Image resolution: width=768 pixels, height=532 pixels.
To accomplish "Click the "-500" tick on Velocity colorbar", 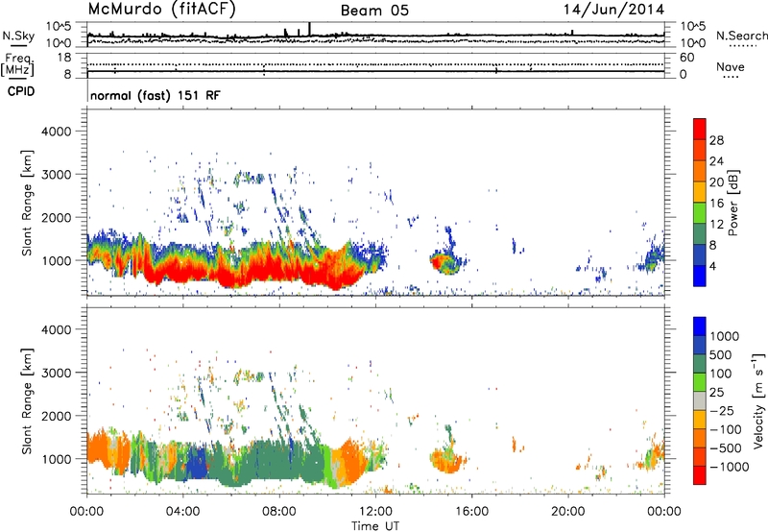I will [726, 448].
